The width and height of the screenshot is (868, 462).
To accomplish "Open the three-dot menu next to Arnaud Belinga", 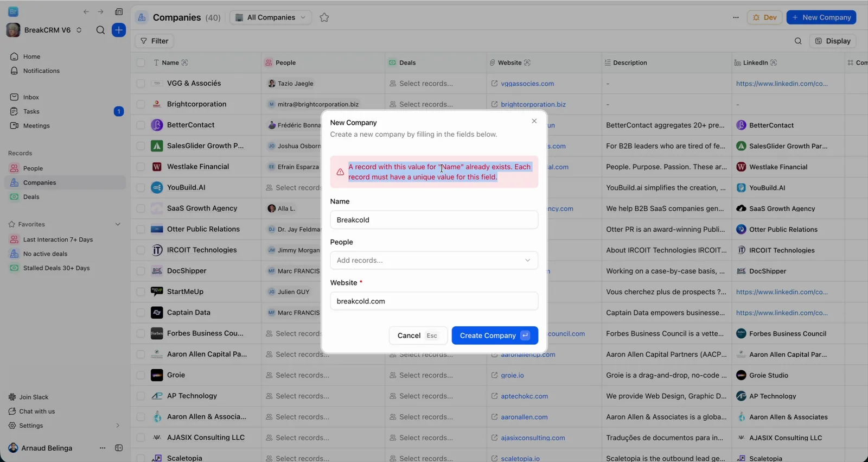I will point(103,448).
